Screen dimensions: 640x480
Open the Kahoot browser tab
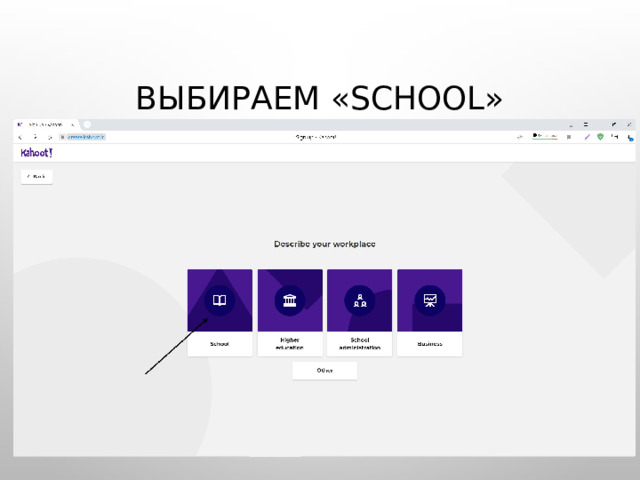44,124
